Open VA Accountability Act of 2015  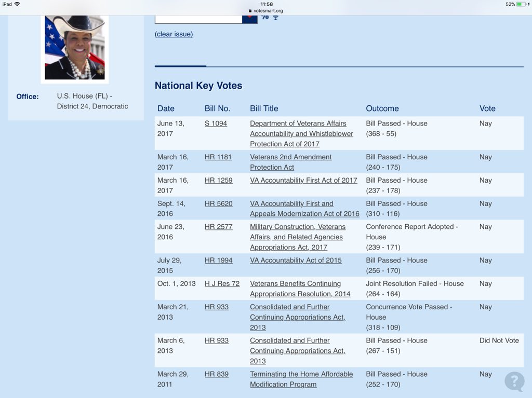[296, 260]
